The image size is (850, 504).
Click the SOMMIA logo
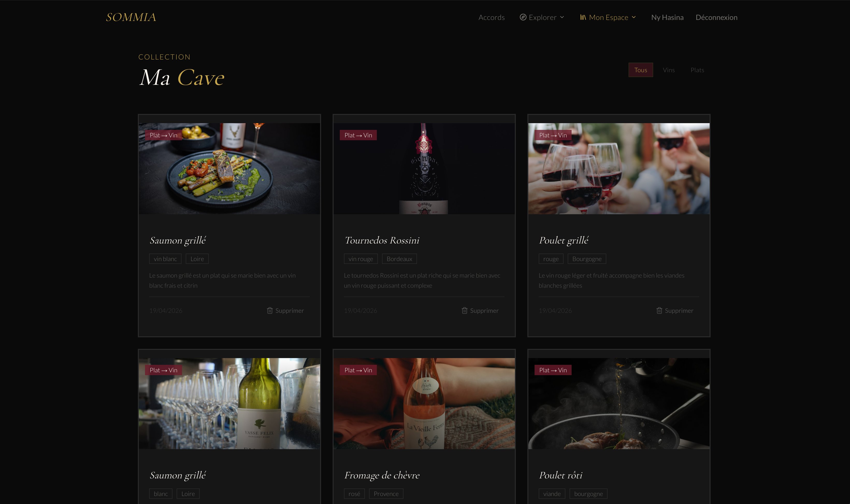(x=131, y=17)
